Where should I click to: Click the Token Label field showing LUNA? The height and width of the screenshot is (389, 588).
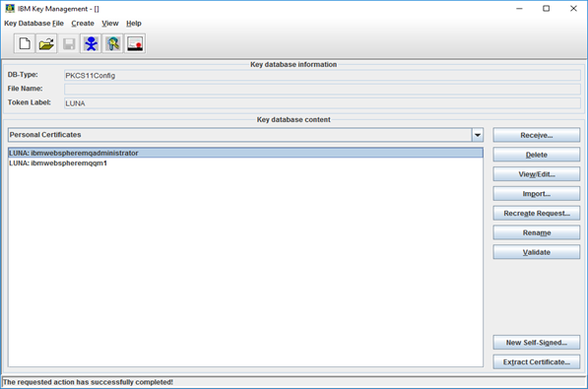click(322, 103)
